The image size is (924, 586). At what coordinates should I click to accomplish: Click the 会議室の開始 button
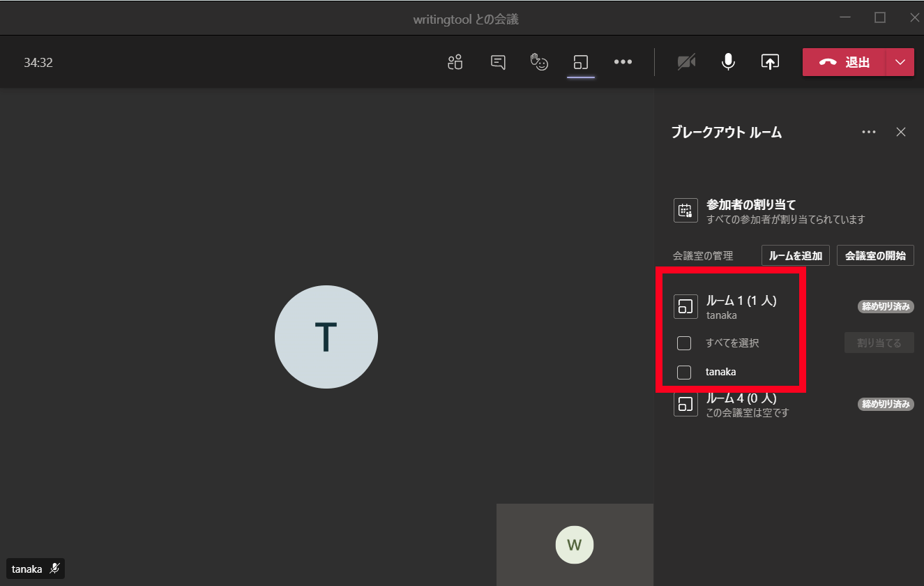[x=874, y=256]
